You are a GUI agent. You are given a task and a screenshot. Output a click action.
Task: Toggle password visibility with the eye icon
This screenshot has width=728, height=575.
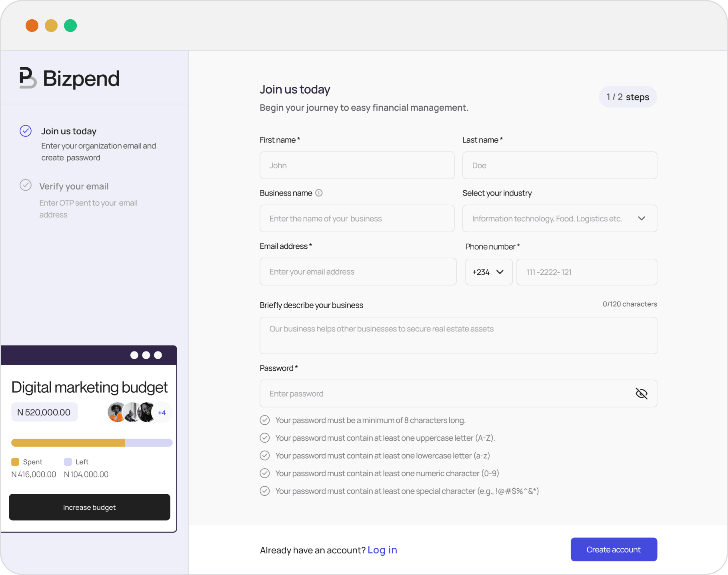pyautogui.click(x=641, y=393)
